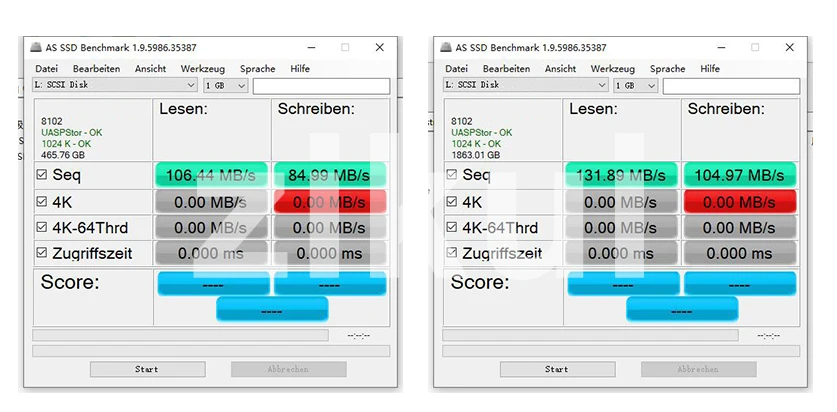This screenshot has height=412, width=837.
Task: Open Werkzeug menu in left window
Action: (x=203, y=69)
